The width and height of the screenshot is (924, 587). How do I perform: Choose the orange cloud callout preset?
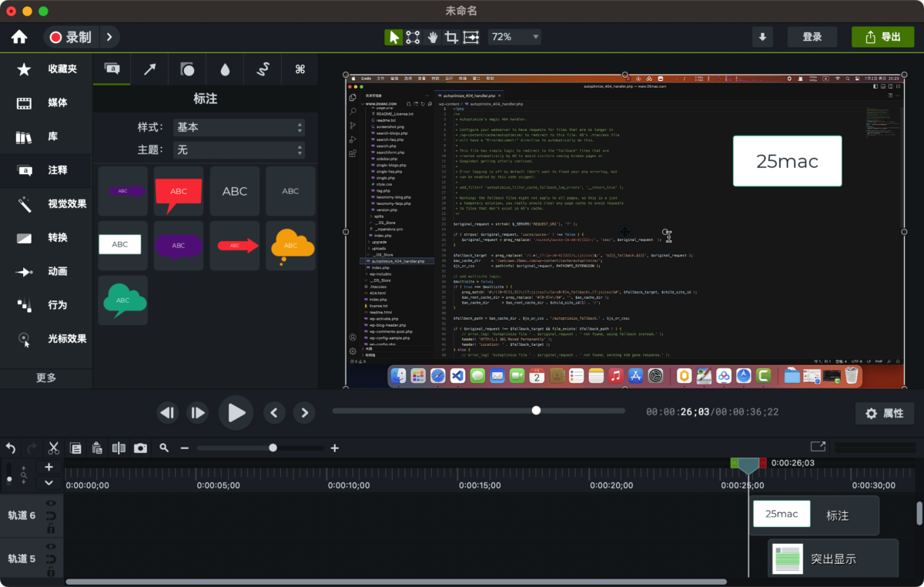point(291,246)
